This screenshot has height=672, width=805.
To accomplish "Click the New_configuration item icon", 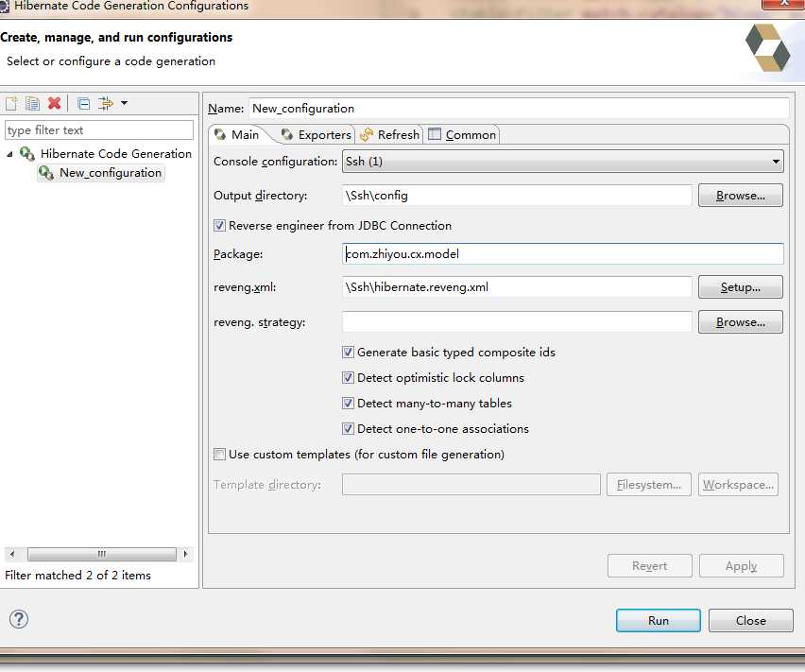I will (x=46, y=173).
